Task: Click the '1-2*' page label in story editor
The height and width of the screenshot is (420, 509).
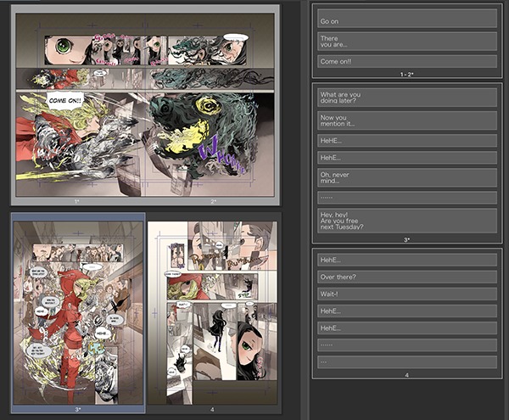Action: tap(406, 75)
